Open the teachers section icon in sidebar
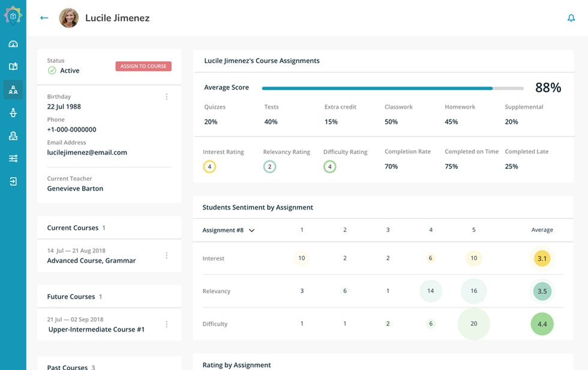The width and height of the screenshot is (588, 370). pyautogui.click(x=13, y=112)
